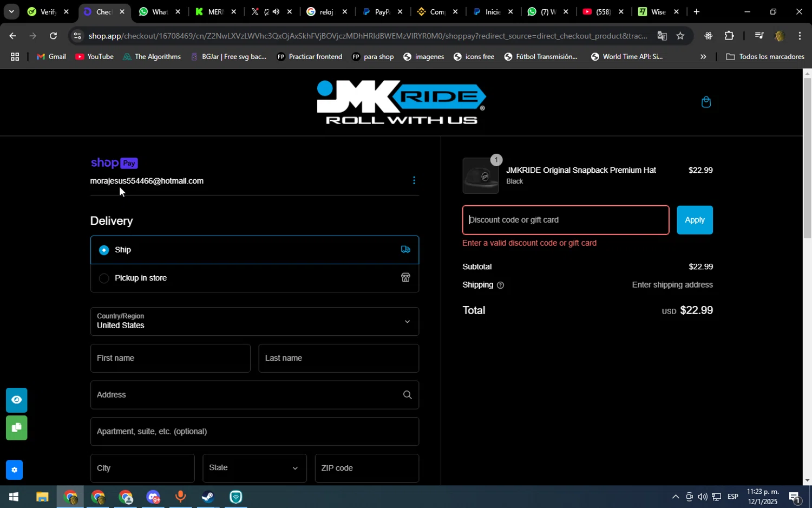
Task: Open The Algorithms bookmark
Action: [x=152, y=57]
